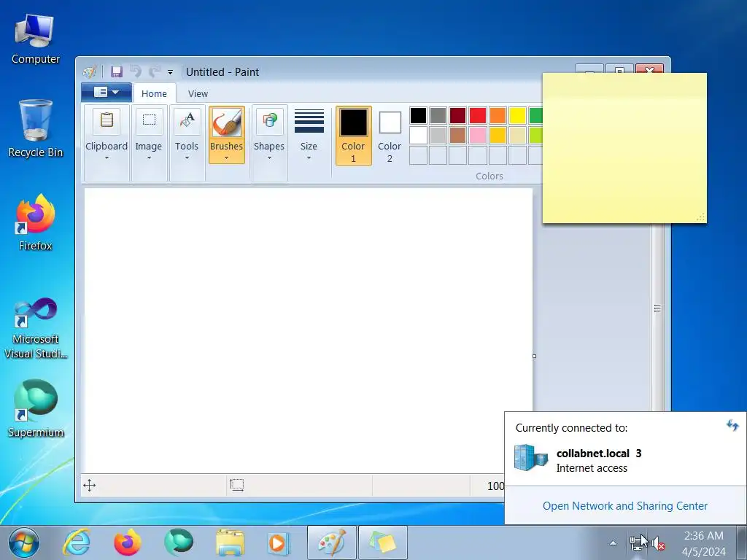Pick the bright red color swatch

coord(478,115)
